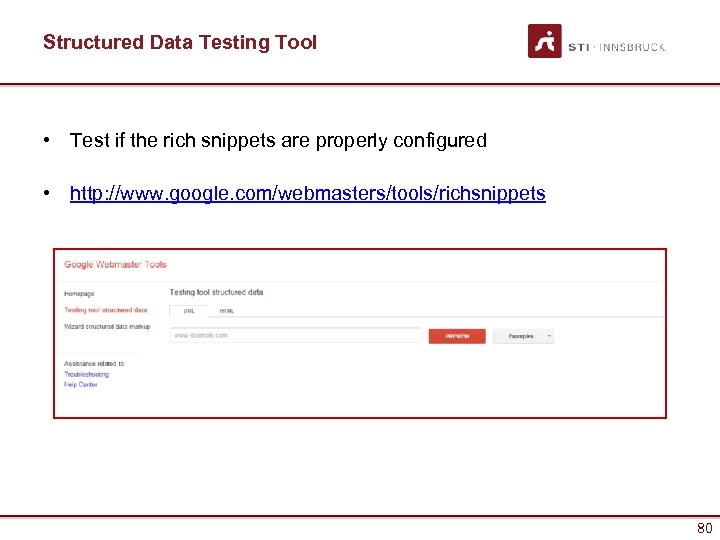Screen dimensions: 720x540
Task: Click the slide title Structured Data Testing Tool
Action: pos(180,42)
